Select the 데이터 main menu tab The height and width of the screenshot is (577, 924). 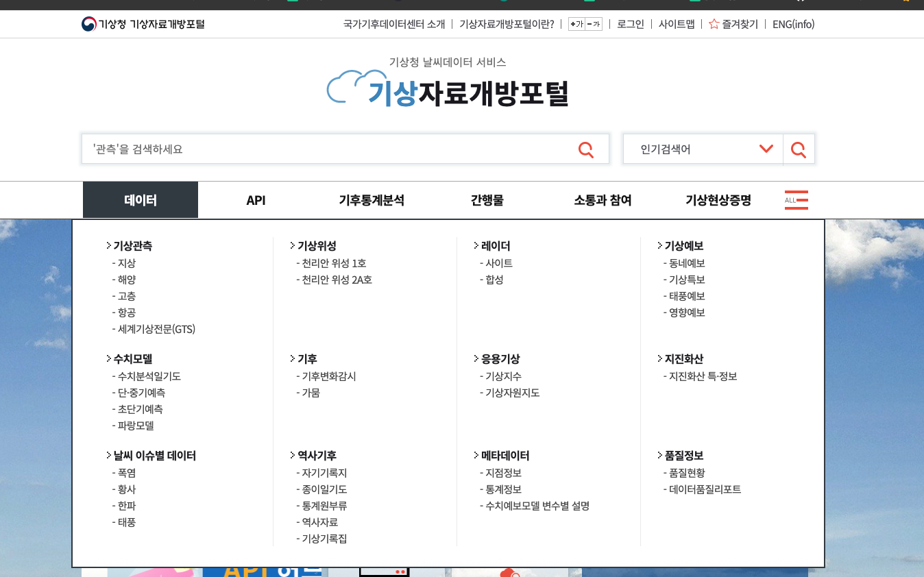point(141,200)
